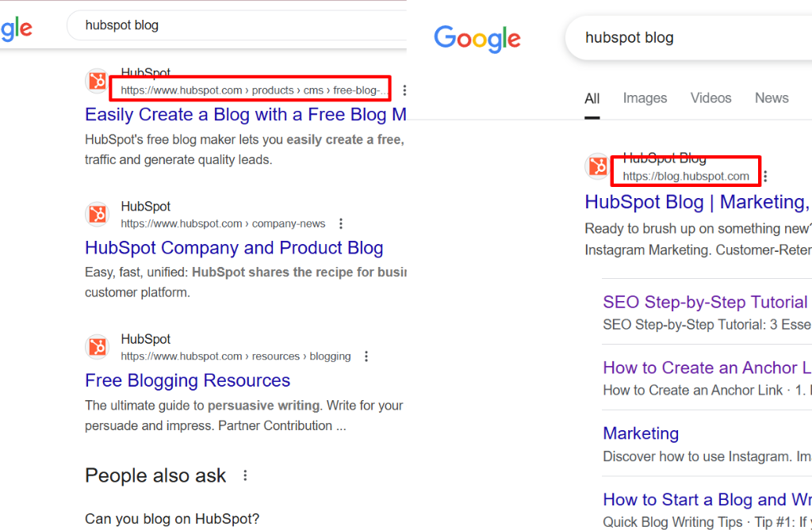
Task: Select the All results tab
Action: 592,99
